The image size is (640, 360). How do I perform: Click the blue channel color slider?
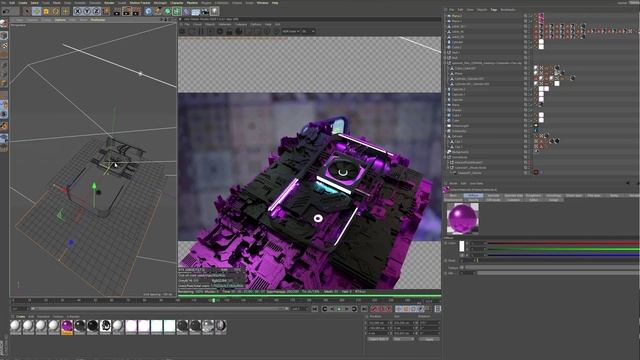click(x=563, y=255)
